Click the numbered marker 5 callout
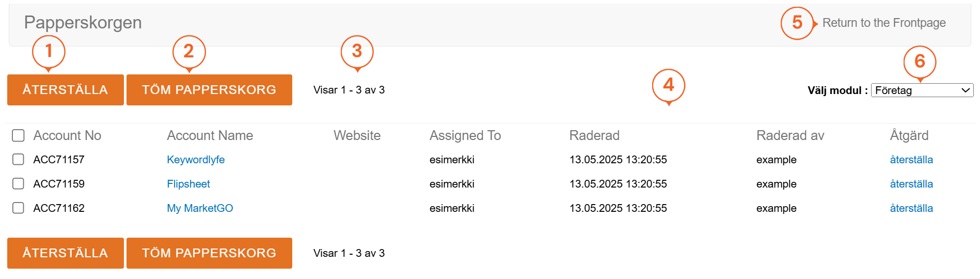 [797, 23]
